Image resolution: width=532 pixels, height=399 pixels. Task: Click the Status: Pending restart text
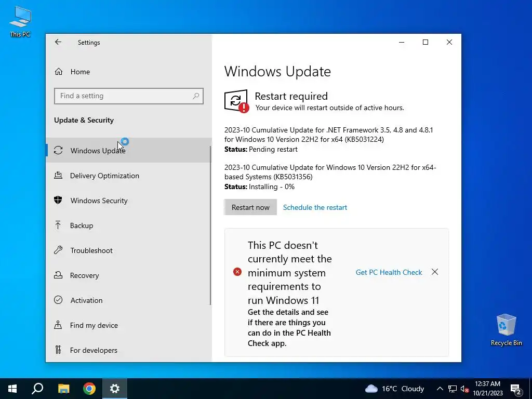click(x=261, y=149)
